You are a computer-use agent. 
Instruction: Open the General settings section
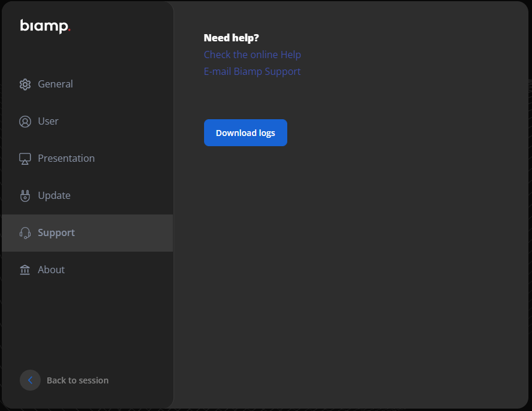(55, 84)
